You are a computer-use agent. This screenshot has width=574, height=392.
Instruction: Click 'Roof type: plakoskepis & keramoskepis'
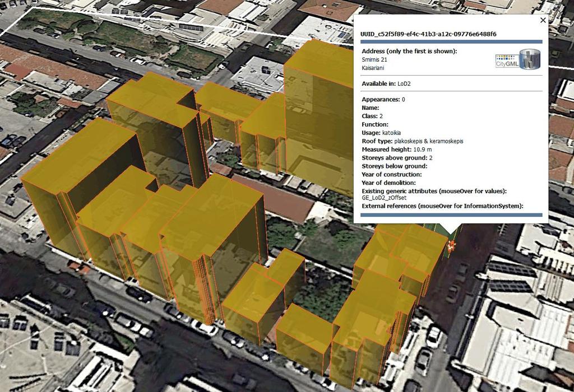pos(412,141)
